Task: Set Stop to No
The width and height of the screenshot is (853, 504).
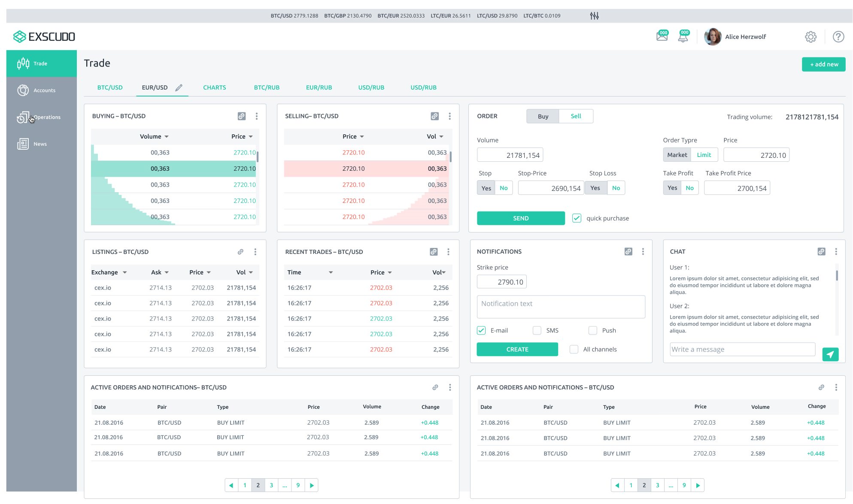Action: click(x=504, y=188)
